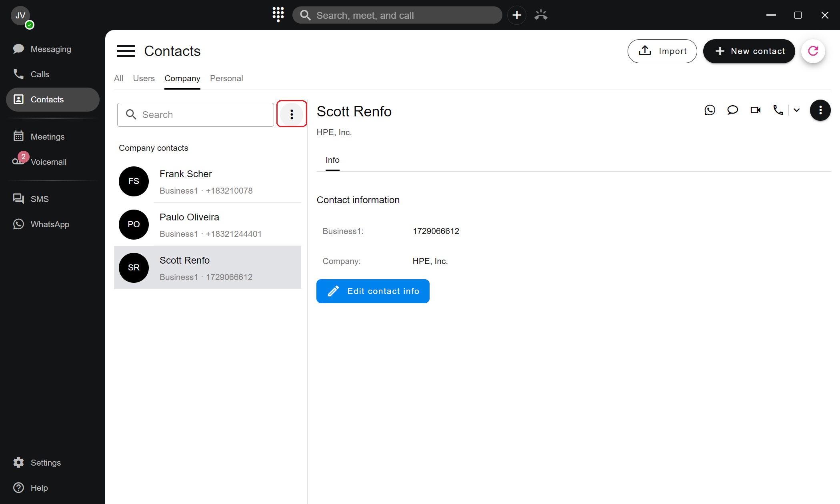Switch to the Users tab

pyautogui.click(x=144, y=78)
